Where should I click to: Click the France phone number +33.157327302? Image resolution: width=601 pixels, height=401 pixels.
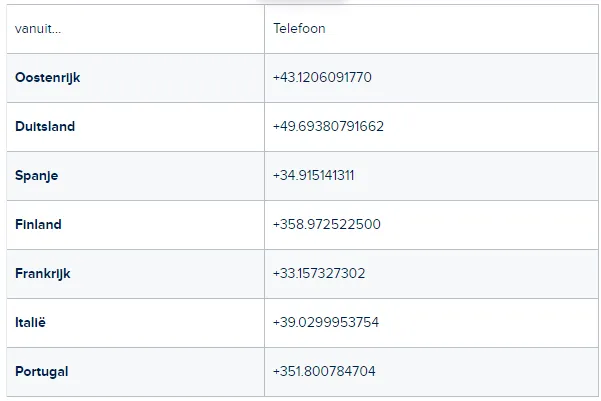tap(319, 273)
